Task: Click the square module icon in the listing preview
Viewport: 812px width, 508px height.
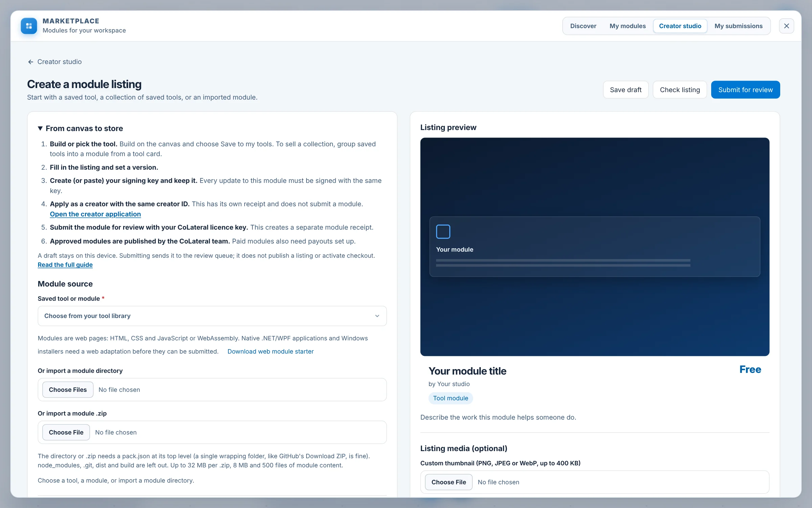Action: pyautogui.click(x=443, y=232)
